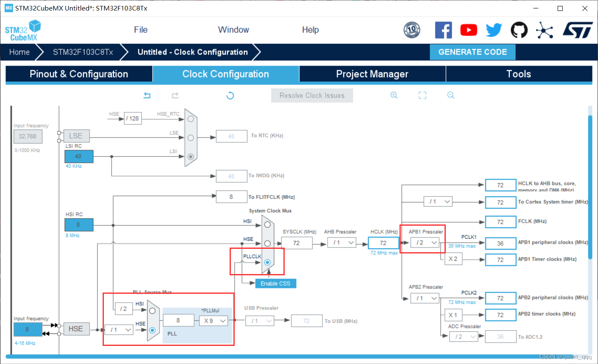This screenshot has width=598, height=364.
Task: Open the Cortex System timer /1 dropdown
Action: (x=438, y=202)
